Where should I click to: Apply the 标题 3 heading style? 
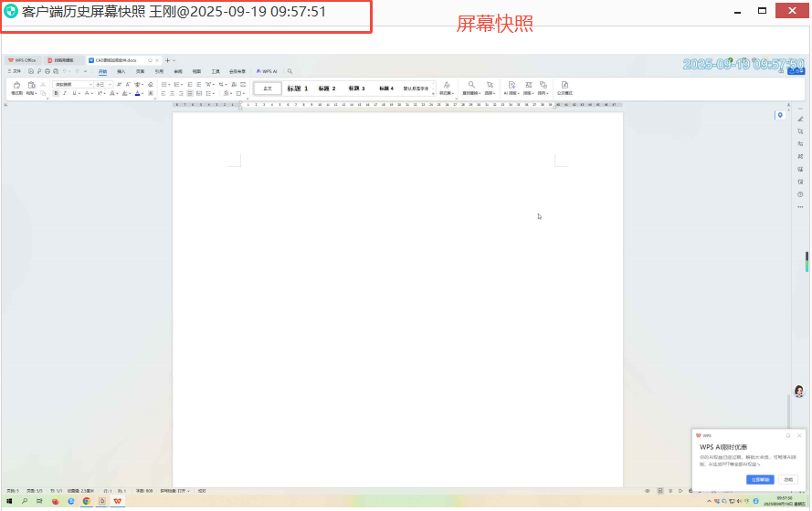coord(357,89)
